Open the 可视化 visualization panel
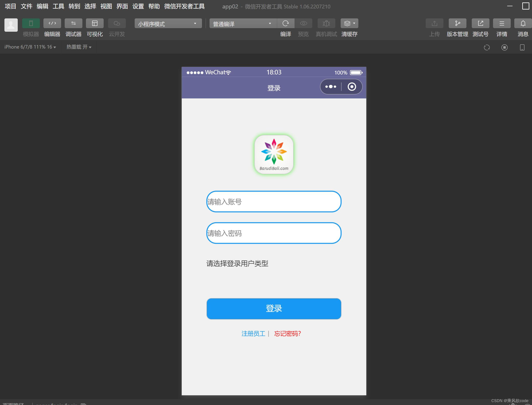 tap(95, 23)
